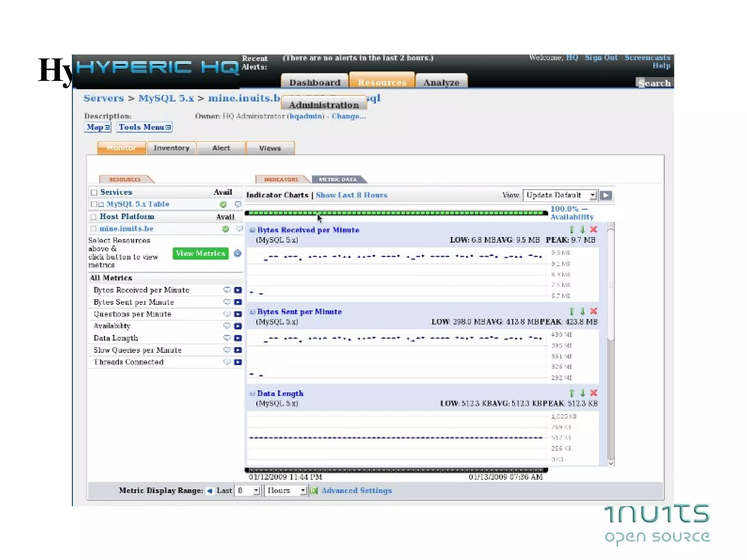The height and width of the screenshot is (560, 747).
Task: Tick the Host Platform checkbox
Action: 94,217
